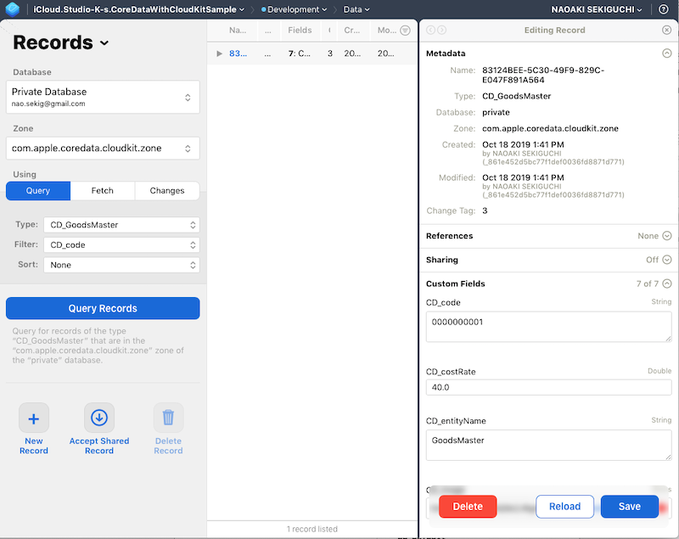Open the help question mark icon
The width and height of the screenshot is (679, 539).
point(663,9)
